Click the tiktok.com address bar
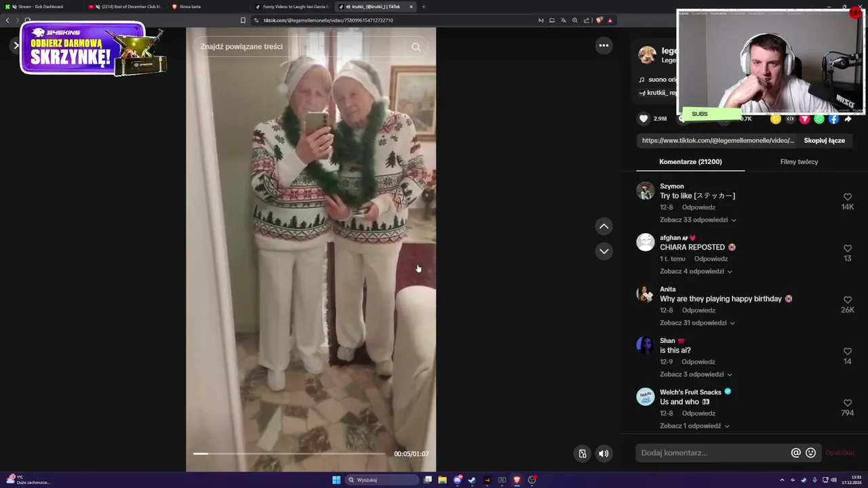This screenshot has height=488, width=868. click(x=393, y=20)
